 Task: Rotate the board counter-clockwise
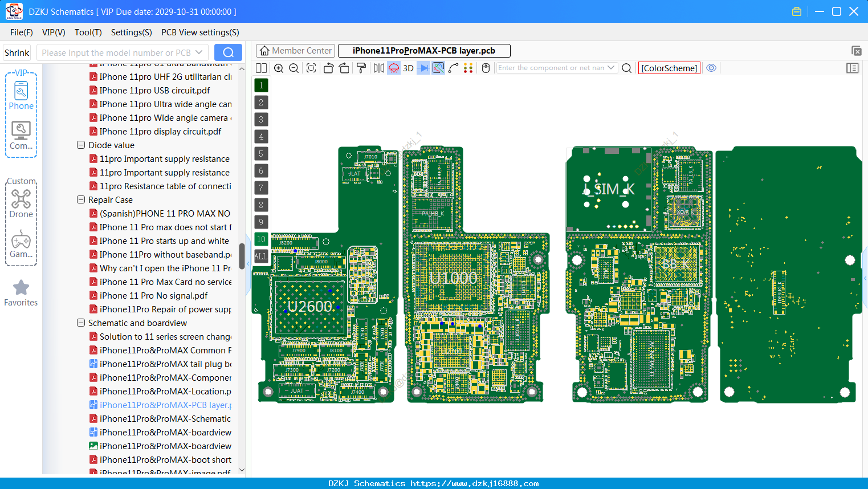(x=328, y=68)
